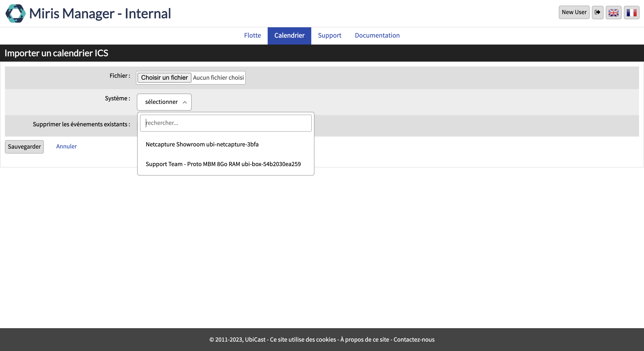Click the Fichier field label
The height and width of the screenshot is (351, 644).
[x=120, y=76]
